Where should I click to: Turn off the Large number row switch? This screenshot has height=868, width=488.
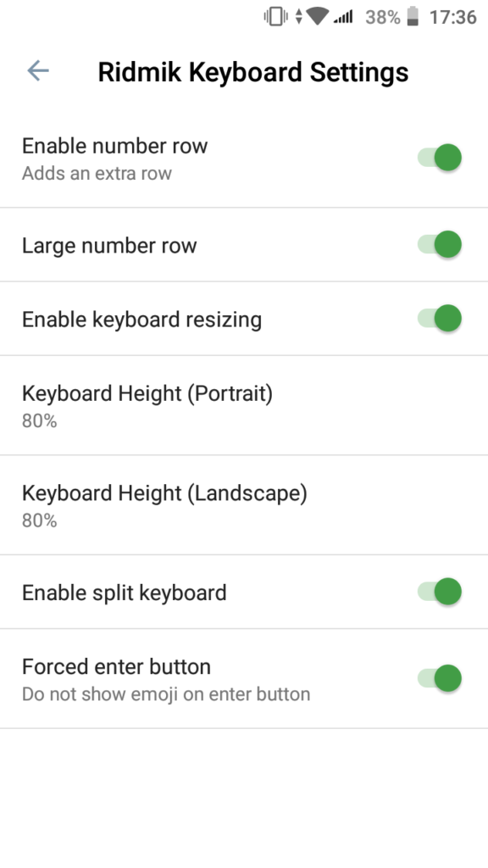coord(440,245)
